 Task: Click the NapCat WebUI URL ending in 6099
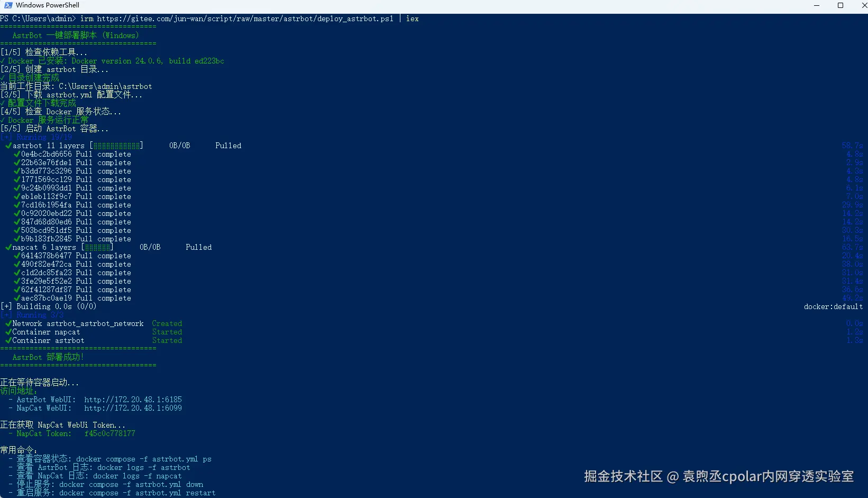[133, 408]
